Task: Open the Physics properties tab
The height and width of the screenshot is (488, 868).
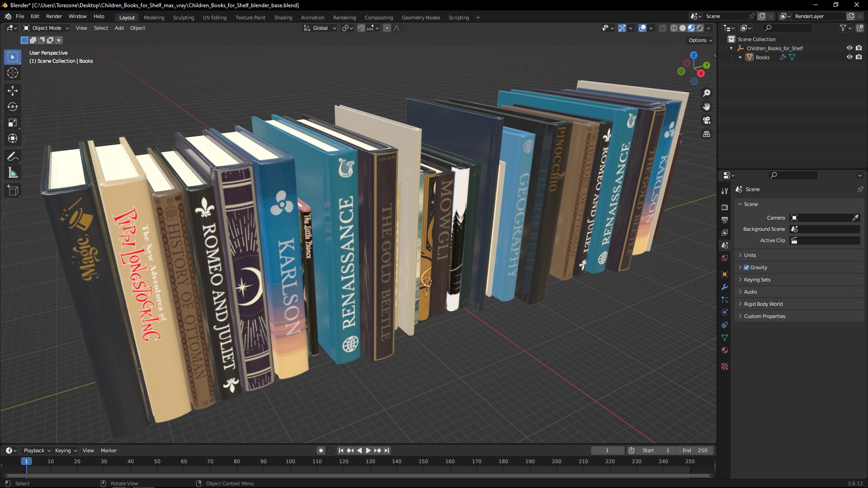Action: tap(725, 312)
